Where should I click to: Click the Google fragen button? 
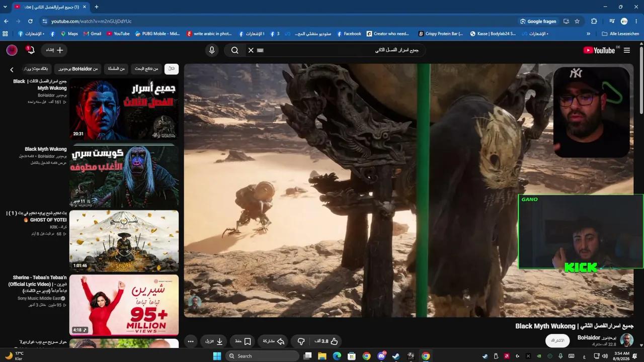pos(538,21)
